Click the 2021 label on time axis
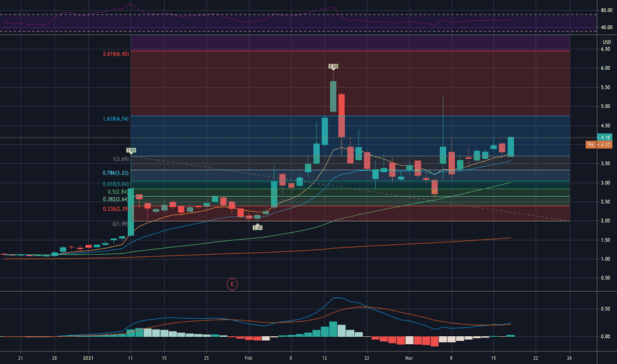The width and height of the screenshot is (617, 364). [88, 358]
